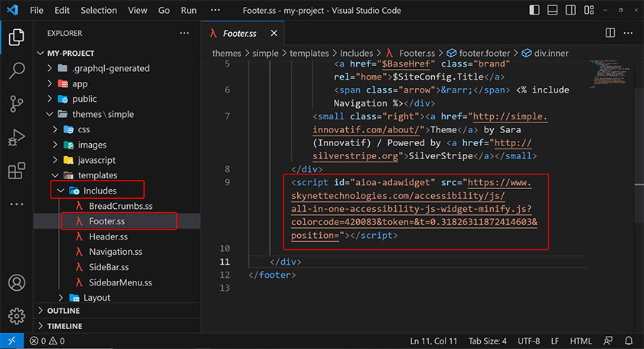Image resolution: width=644 pixels, height=349 pixels.
Task: Collapse the Includes folder
Action: coord(60,191)
